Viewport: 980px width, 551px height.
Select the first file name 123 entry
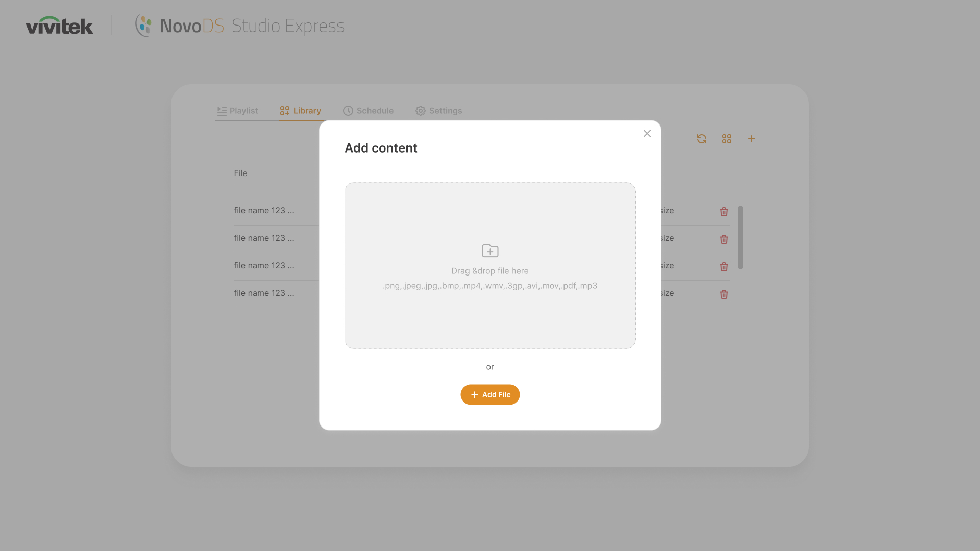[264, 210]
